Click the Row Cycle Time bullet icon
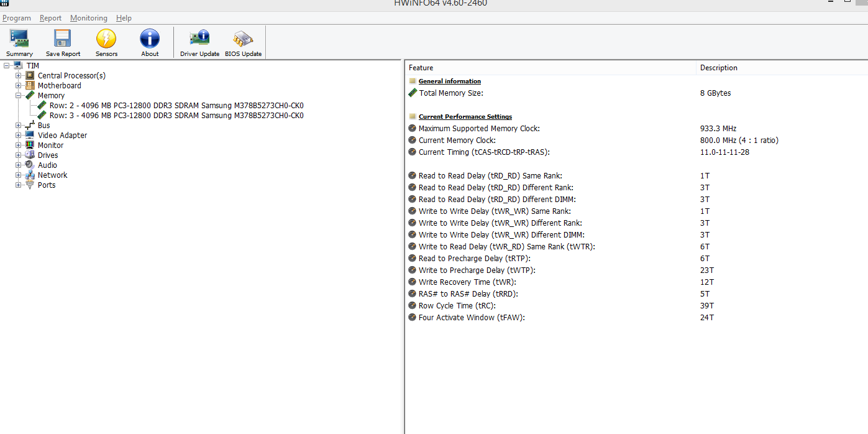 (413, 305)
